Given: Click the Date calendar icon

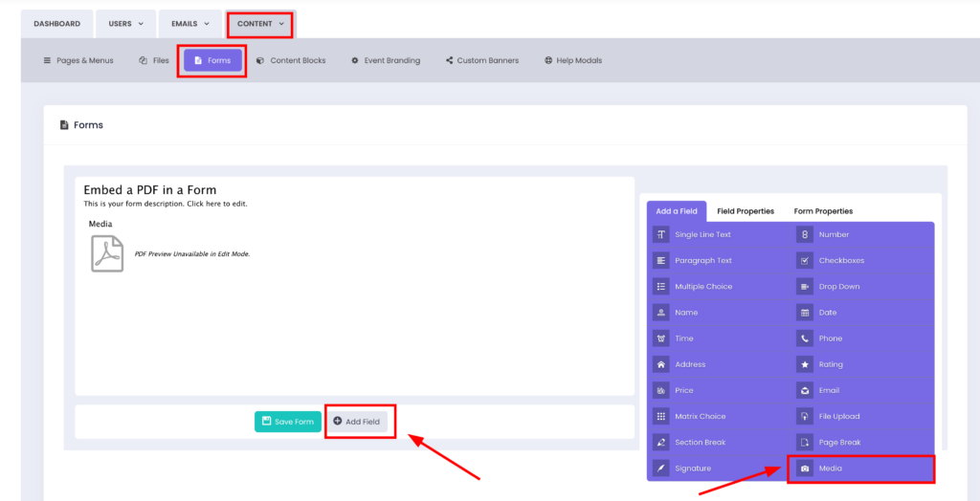Looking at the screenshot, I should [x=805, y=313].
